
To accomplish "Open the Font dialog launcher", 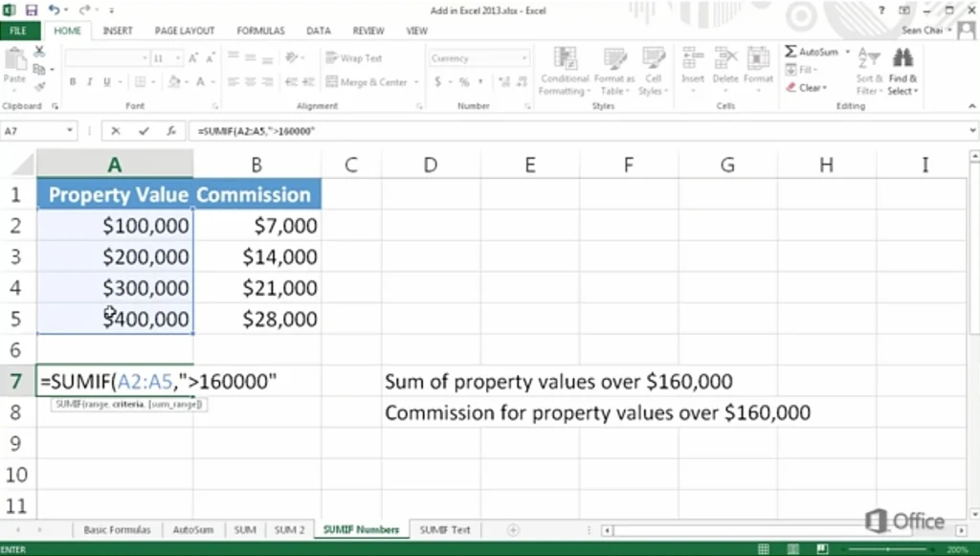I will [215, 106].
